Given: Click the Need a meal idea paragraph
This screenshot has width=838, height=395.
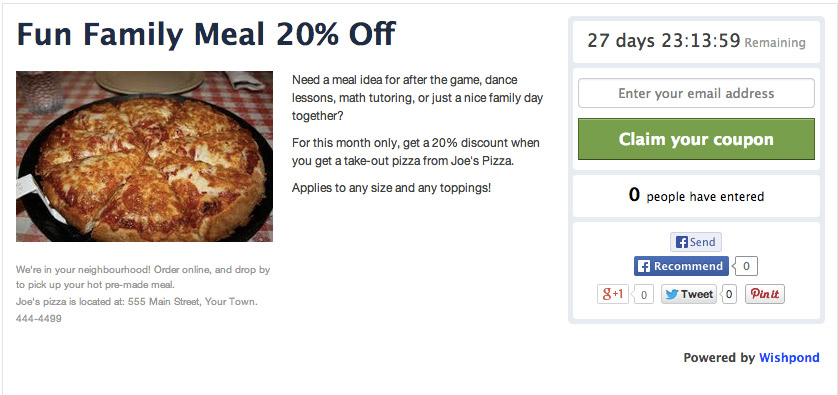Looking at the screenshot, I should 417,97.
